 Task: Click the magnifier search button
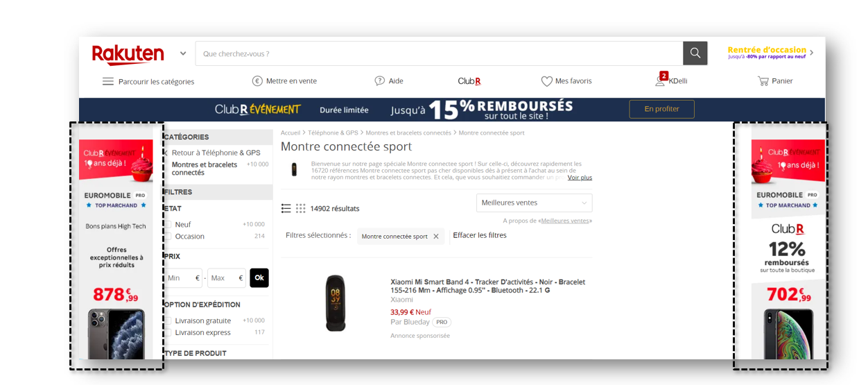coord(695,53)
